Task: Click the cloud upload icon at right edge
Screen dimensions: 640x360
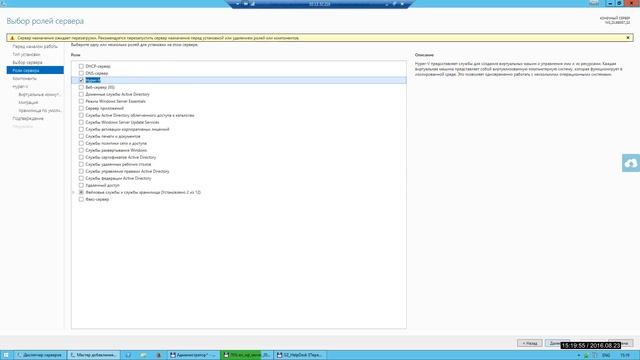Action: tap(631, 163)
